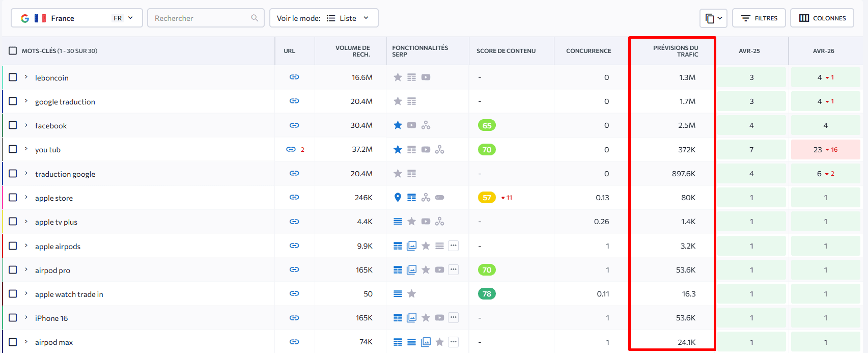Show more SERP features for airpod max
Image resolution: width=868 pixels, height=353 pixels.
[454, 342]
